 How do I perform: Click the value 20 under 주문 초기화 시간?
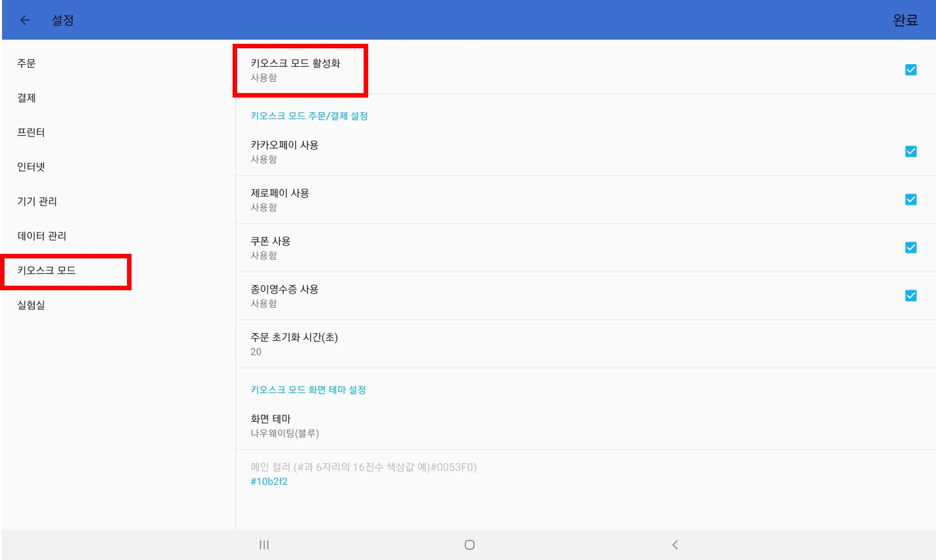(256, 351)
